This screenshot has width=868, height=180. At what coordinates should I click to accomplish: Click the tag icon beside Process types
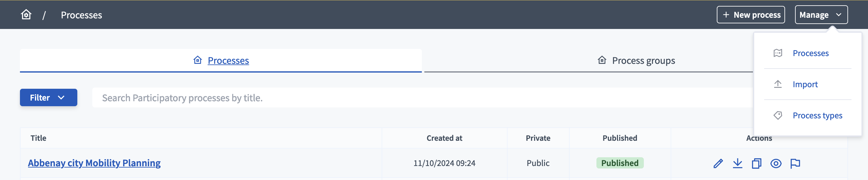coord(778,116)
